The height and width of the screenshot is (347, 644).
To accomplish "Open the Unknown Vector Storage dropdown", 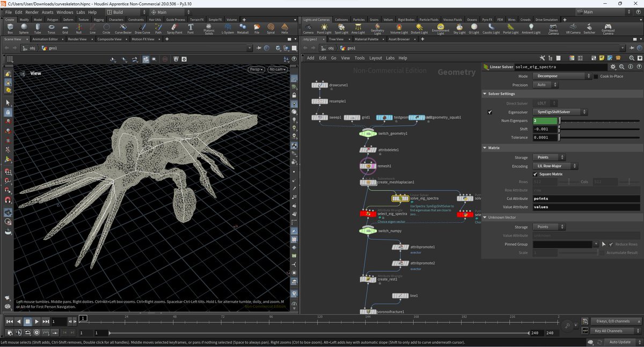I will pos(550,227).
